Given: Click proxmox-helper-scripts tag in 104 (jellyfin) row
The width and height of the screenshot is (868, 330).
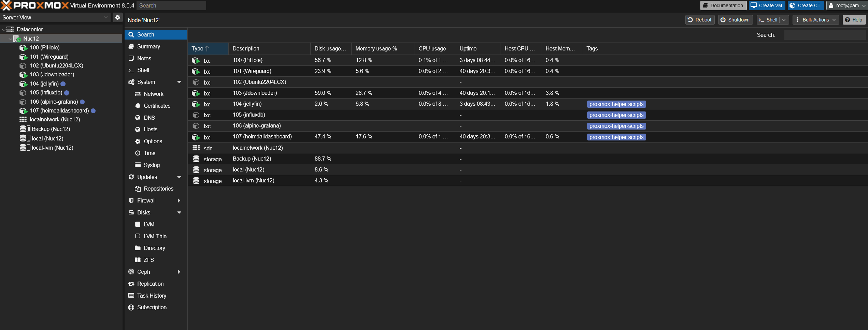Looking at the screenshot, I should point(616,104).
